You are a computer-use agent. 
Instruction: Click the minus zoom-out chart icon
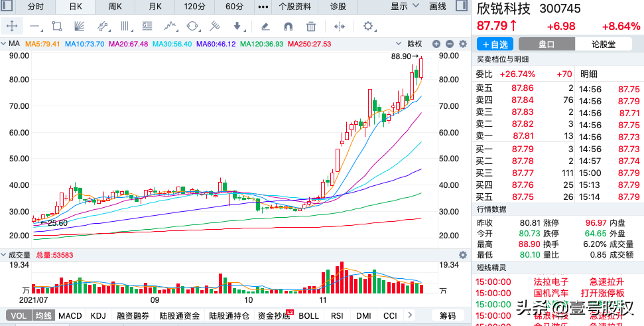click(449, 44)
